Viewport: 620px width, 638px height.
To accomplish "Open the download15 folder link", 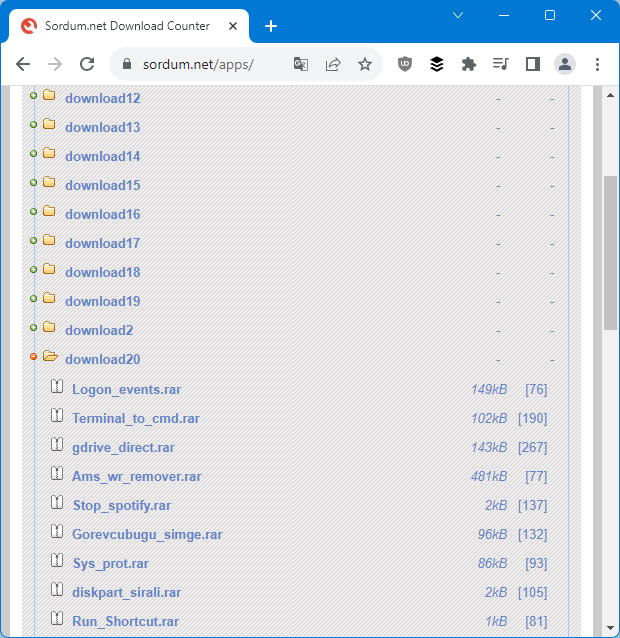I will [103, 186].
